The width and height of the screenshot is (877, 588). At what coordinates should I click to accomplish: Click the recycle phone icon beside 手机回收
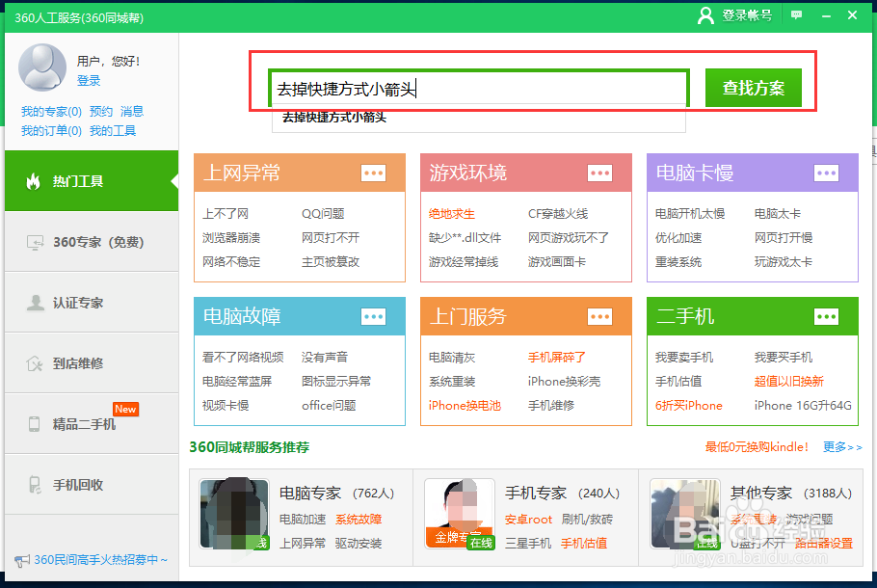(35, 485)
